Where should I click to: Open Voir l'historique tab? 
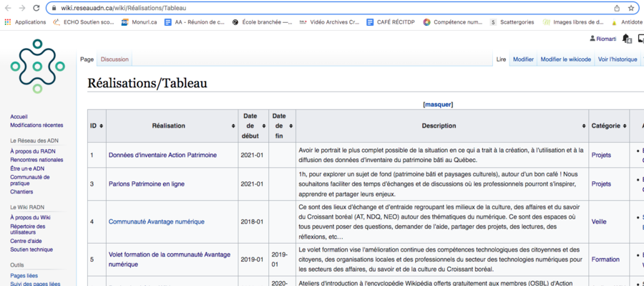tap(618, 59)
